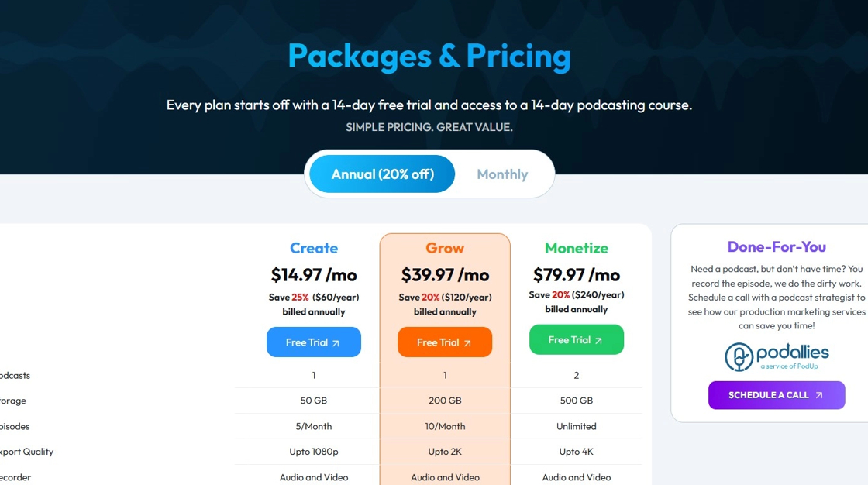Select the Annual (20% off) billing option
The width and height of the screenshot is (868, 485).
[383, 174]
